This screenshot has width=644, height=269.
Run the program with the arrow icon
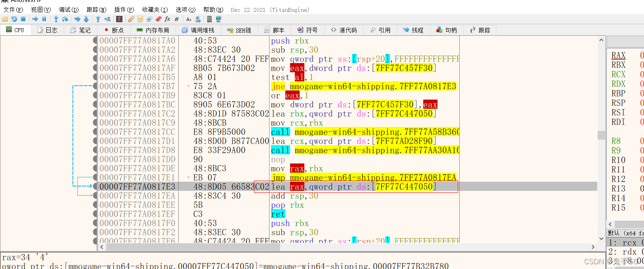click(x=35, y=19)
